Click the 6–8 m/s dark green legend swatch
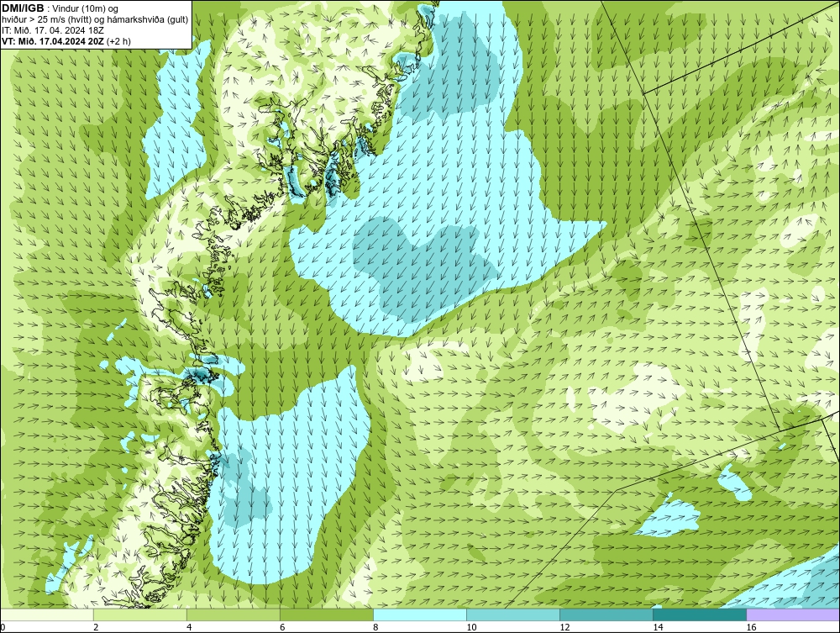The width and height of the screenshot is (840, 633). [326, 615]
